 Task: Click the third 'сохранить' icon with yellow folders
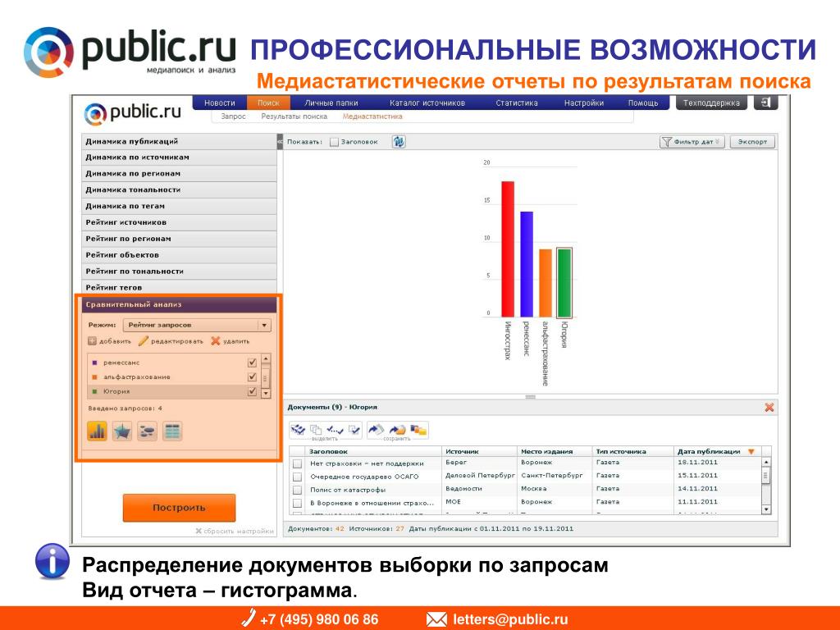(x=418, y=430)
